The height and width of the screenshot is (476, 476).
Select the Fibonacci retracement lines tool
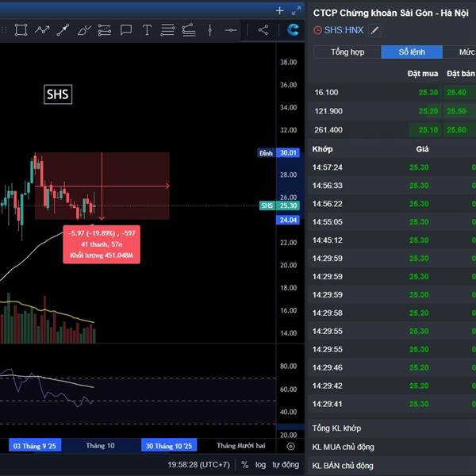click(x=167, y=30)
